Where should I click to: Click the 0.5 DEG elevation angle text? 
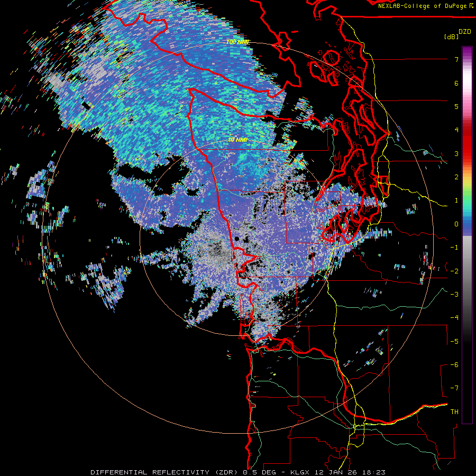259,472
